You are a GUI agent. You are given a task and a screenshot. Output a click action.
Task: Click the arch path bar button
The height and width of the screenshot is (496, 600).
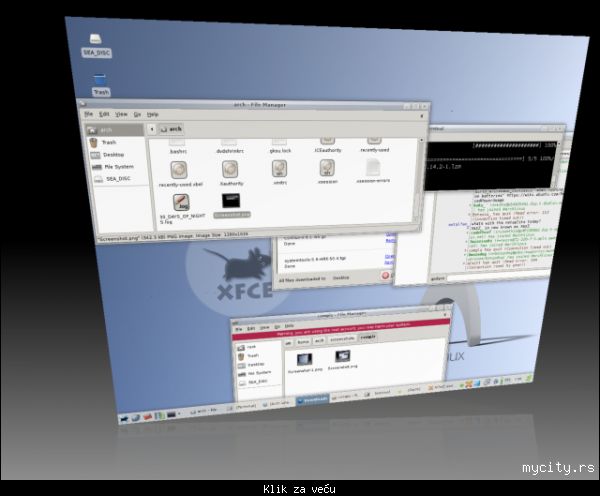(x=171, y=129)
